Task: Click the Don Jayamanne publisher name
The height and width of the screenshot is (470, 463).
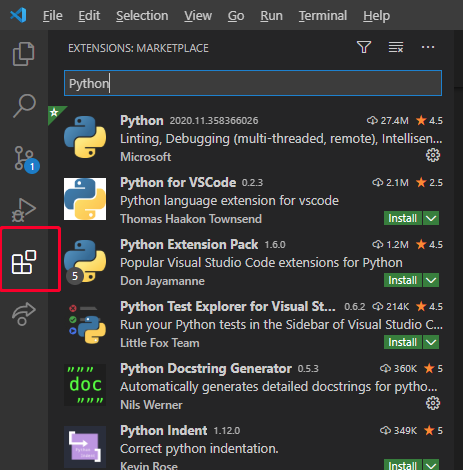Action: pos(162,281)
